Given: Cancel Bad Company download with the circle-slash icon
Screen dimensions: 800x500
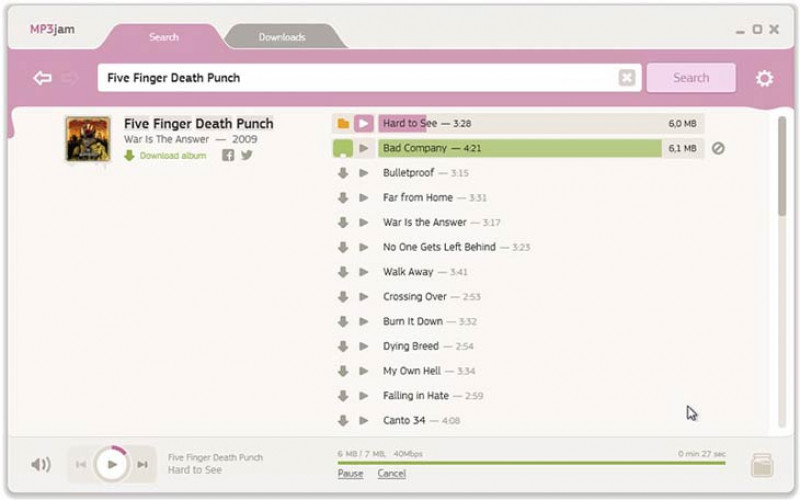Looking at the screenshot, I should tap(718, 148).
